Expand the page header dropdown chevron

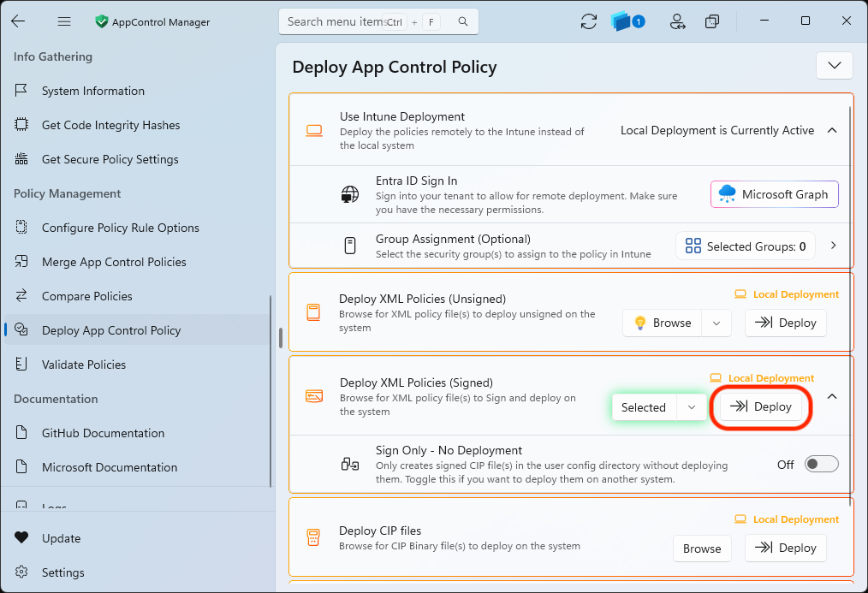tap(835, 65)
